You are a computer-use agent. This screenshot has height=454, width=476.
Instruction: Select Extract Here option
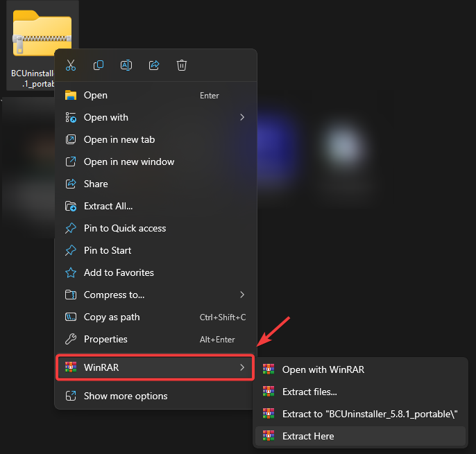[360, 436]
